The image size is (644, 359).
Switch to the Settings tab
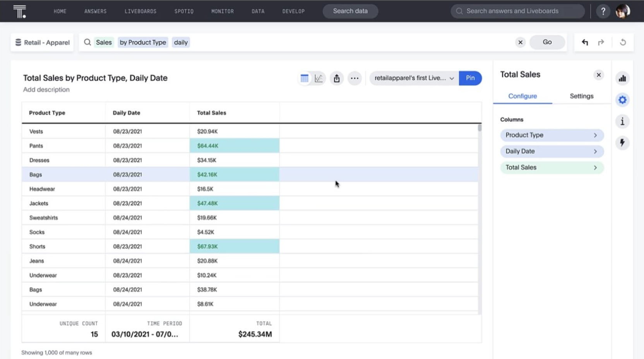[x=581, y=96]
